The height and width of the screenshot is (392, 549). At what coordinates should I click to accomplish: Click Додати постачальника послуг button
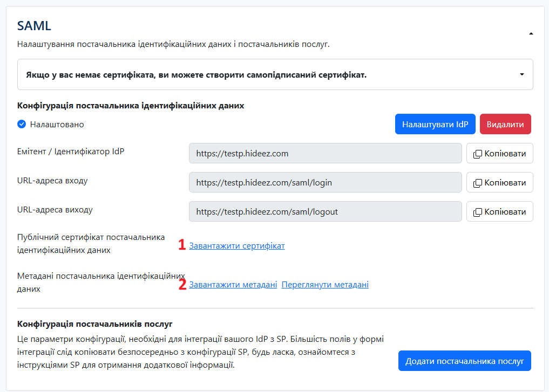(x=464, y=361)
